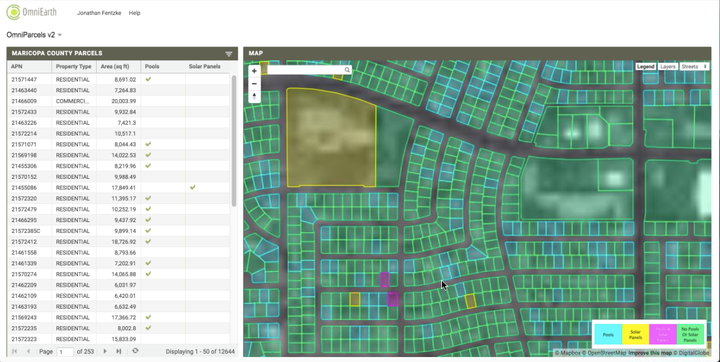
Task: Click the Mapbox attribution link
Action: click(568, 353)
